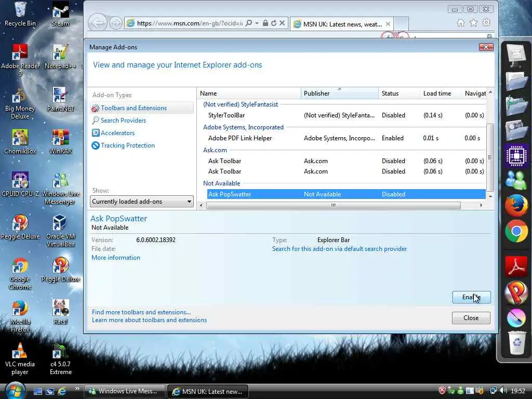Open IE Tools gear icon
The image size is (532, 399).
[486, 23]
